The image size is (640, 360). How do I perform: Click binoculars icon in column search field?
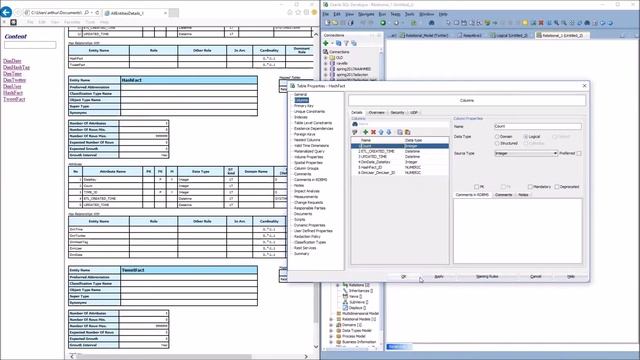[x=355, y=124]
